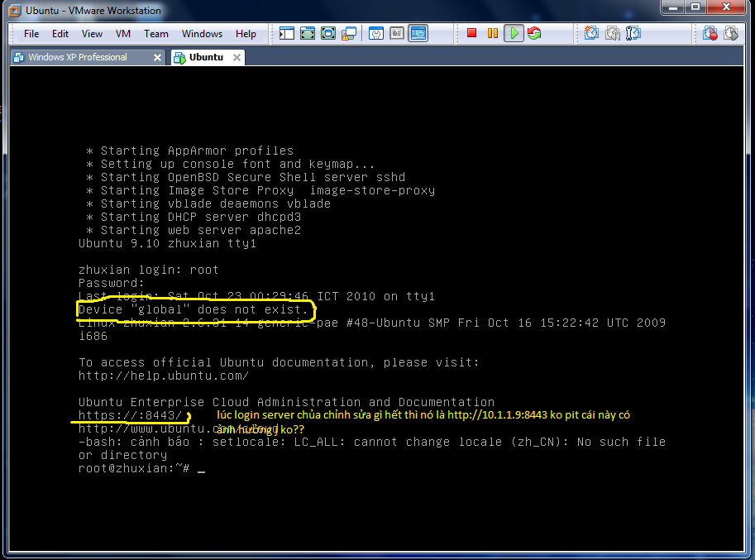Open the snapshot manager icon

click(x=633, y=33)
